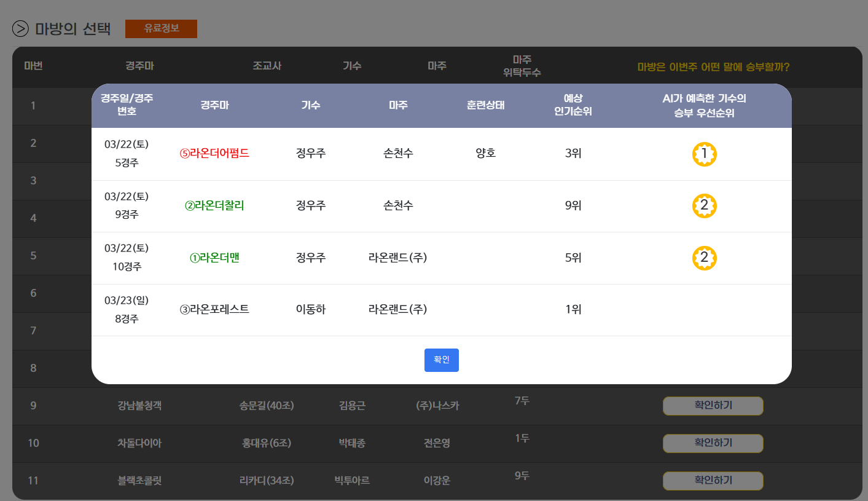Click the 예상 인기순위 column header
Viewport: 868px width, 501px height.
[x=573, y=106]
